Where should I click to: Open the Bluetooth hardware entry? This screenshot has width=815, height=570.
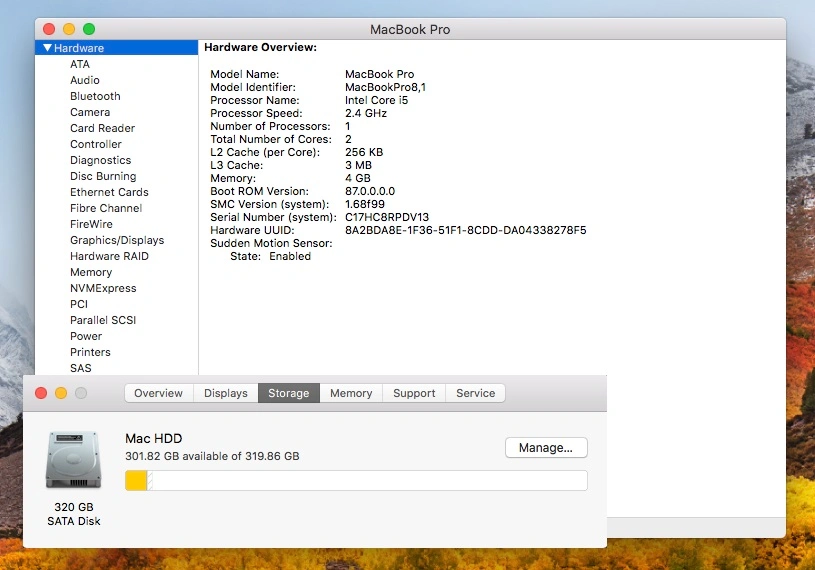tap(95, 96)
